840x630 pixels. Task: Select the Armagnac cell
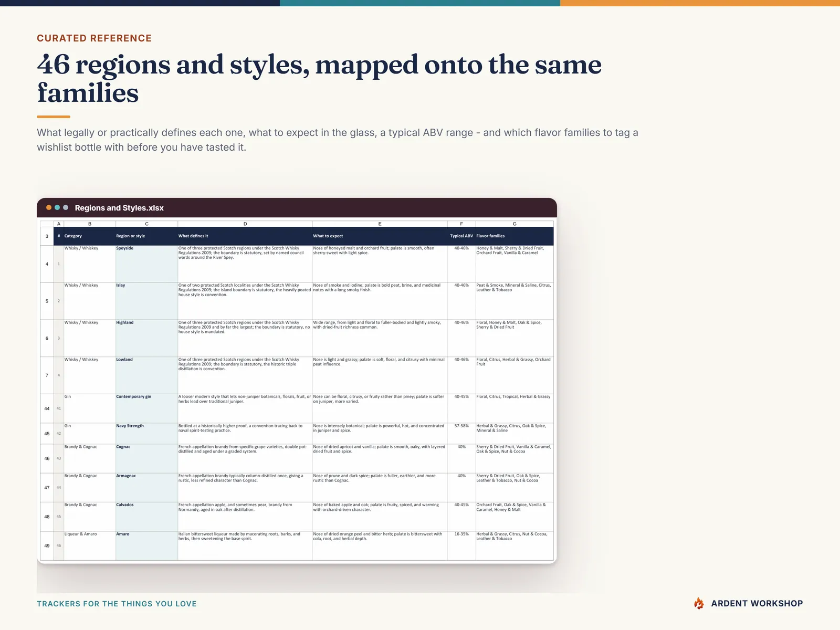pos(146,488)
